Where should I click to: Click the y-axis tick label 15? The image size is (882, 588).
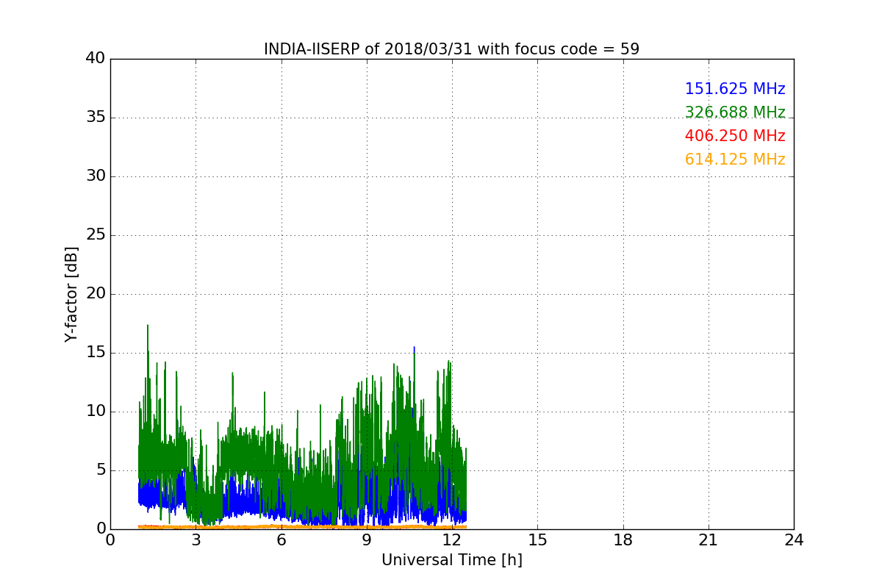[96, 353]
